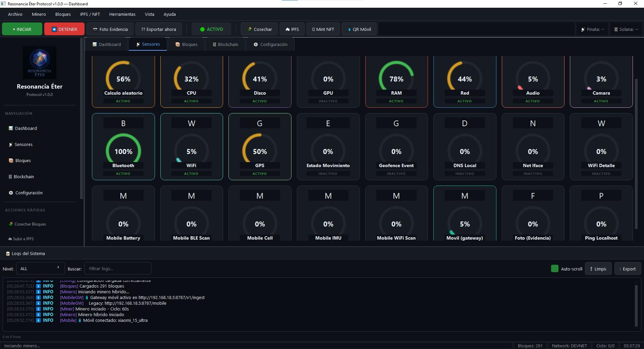644x349 pixels.
Task: Click Cosechar Bloques quick action
Action: click(x=30, y=224)
